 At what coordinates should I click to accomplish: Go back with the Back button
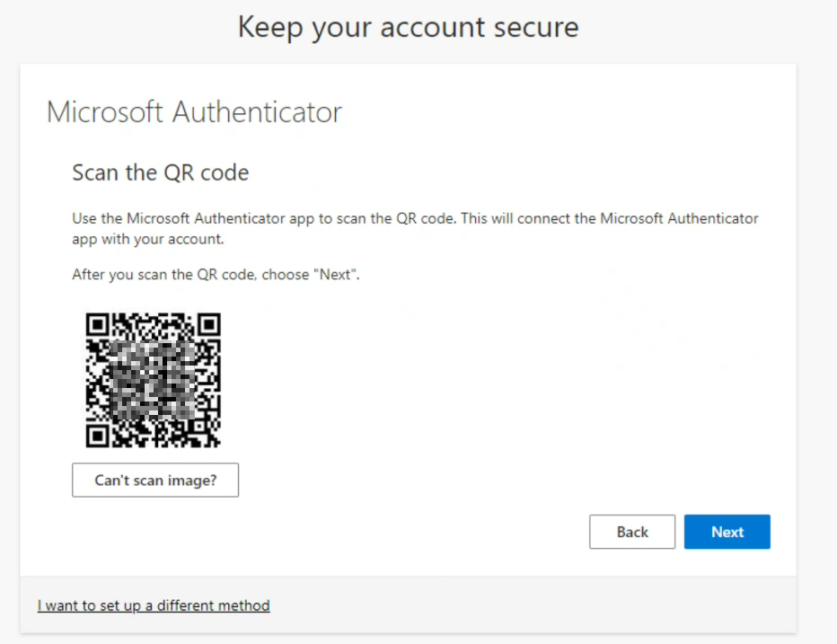pyautogui.click(x=631, y=532)
